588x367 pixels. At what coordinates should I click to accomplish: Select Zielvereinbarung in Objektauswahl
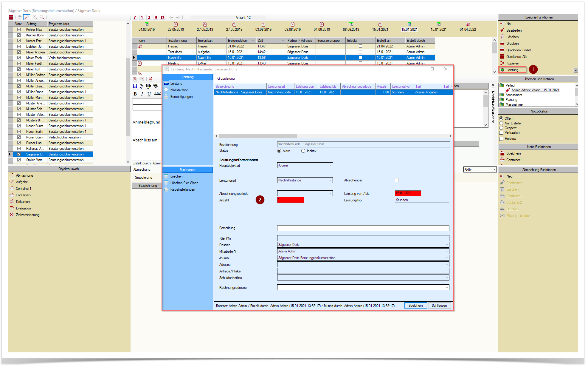[28, 215]
